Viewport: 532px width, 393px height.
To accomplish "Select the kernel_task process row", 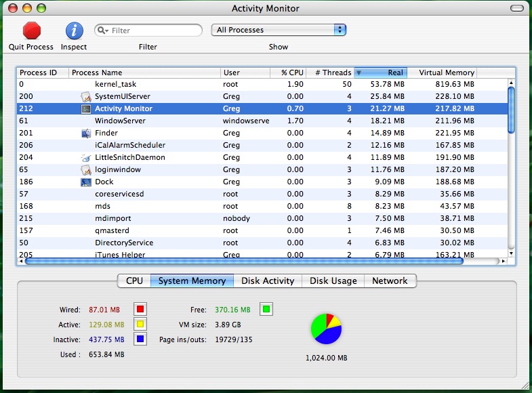I will pos(262,85).
